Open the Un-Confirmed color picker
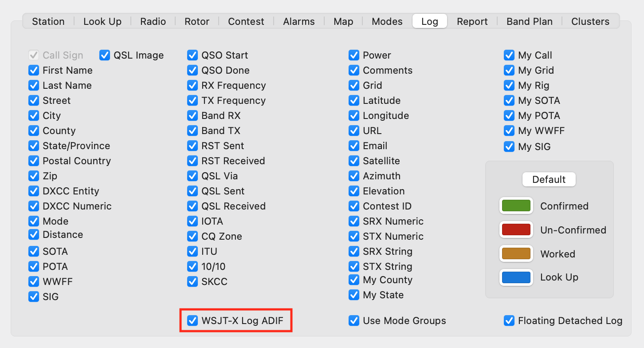The height and width of the screenshot is (348, 644). [x=516, y=229]
